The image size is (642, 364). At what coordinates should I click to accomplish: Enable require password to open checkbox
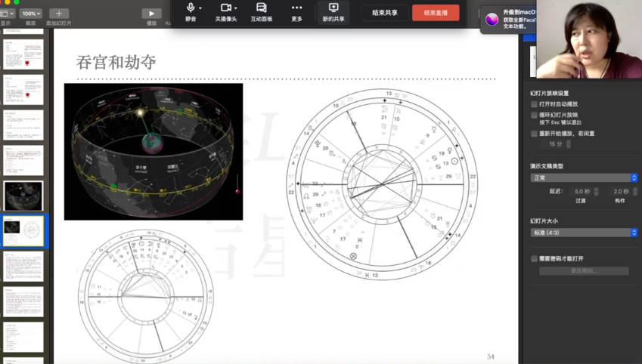click(535, 258)
